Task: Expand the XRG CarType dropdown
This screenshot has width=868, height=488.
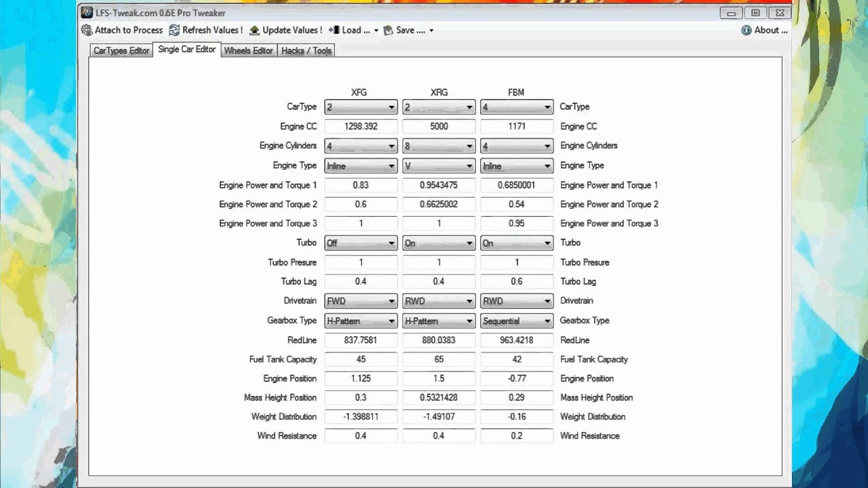Action: click(x=439, y=107)
